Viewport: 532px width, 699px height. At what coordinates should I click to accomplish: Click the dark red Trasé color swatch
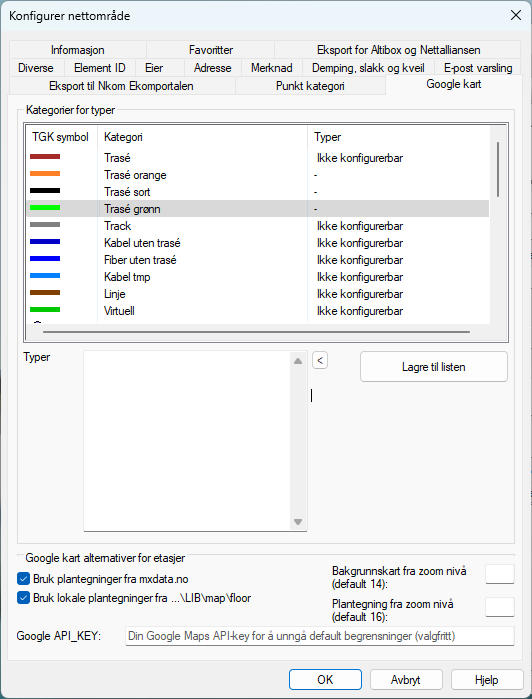[x=45, y=156]
